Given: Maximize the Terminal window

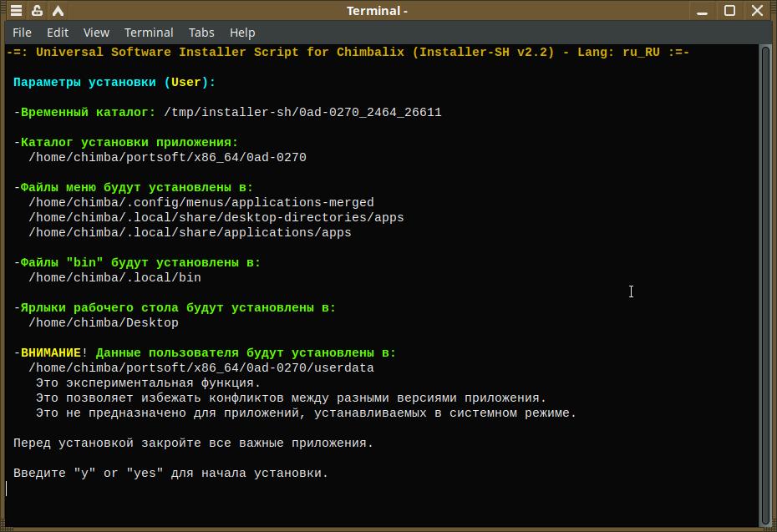Looking at the screenshot, I should click(x=729, y=11).
